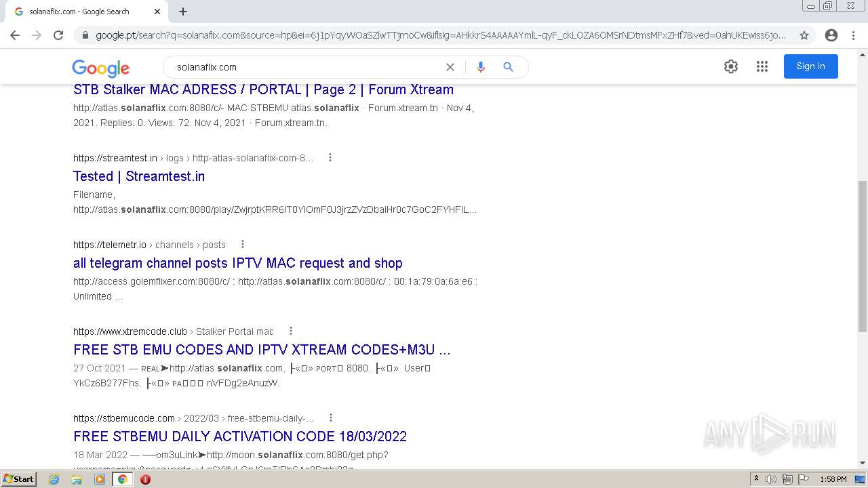Click the lock icon in the address bar
This screenshot has width=868, height=488.
(x=85, y=35)
